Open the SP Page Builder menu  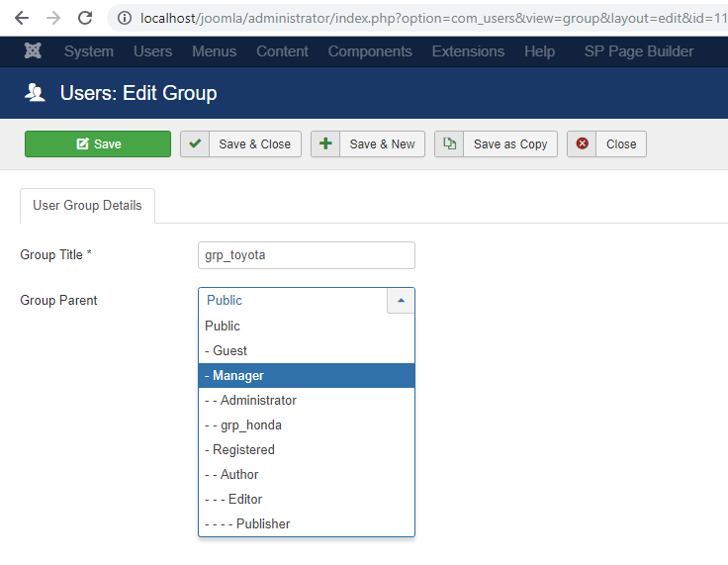tap(638, 51)
